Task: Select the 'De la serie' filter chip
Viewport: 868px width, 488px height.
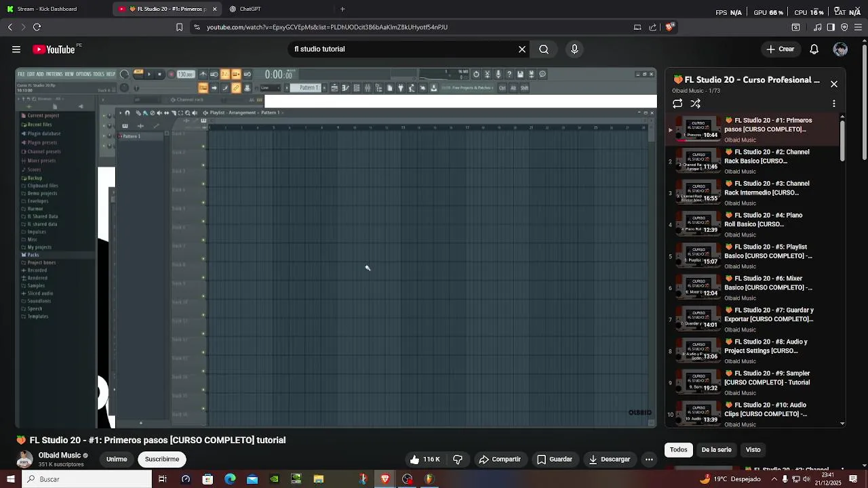Action: click(x=716, y=450)
